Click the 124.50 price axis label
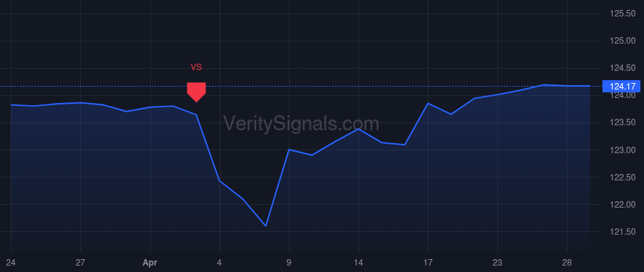 pyautogui.click(x=623, y=68)
